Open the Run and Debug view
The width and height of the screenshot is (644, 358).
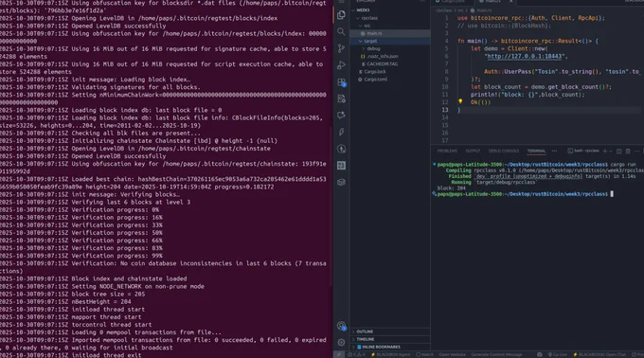pyautogui.click(x=341, y=65)
